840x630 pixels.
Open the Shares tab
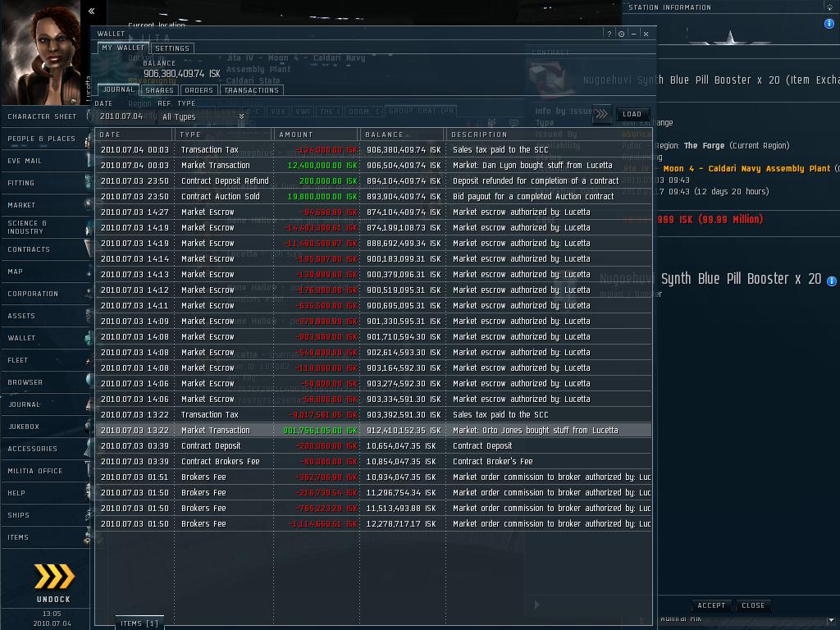160,90
